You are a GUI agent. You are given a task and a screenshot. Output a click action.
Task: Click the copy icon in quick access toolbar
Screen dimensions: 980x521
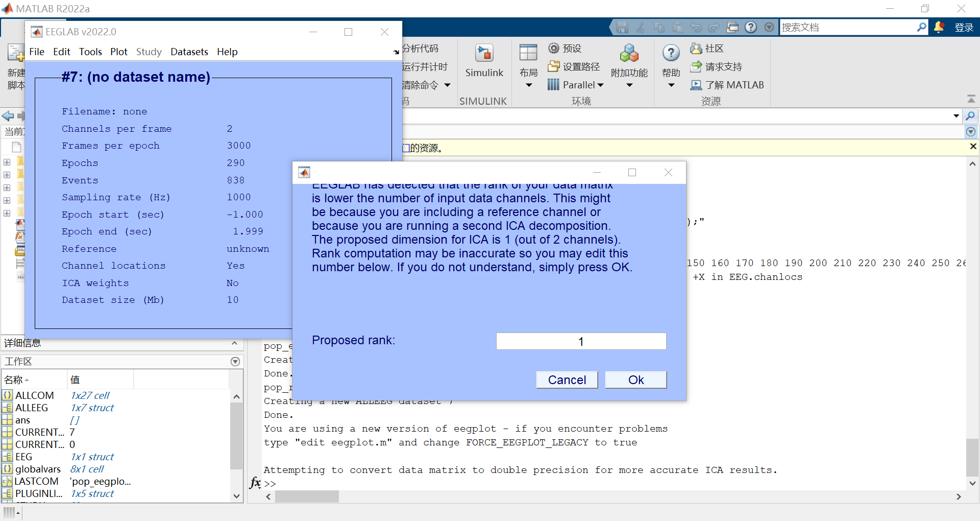(659, 28)
